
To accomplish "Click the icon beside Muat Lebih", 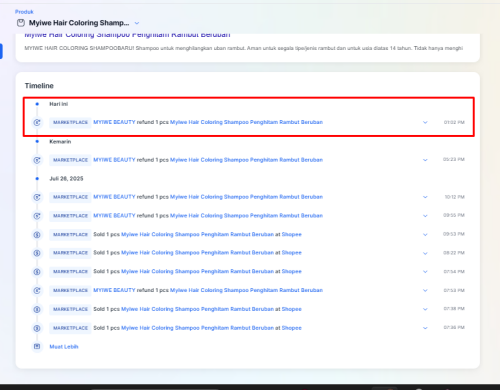I will [37, 347].
